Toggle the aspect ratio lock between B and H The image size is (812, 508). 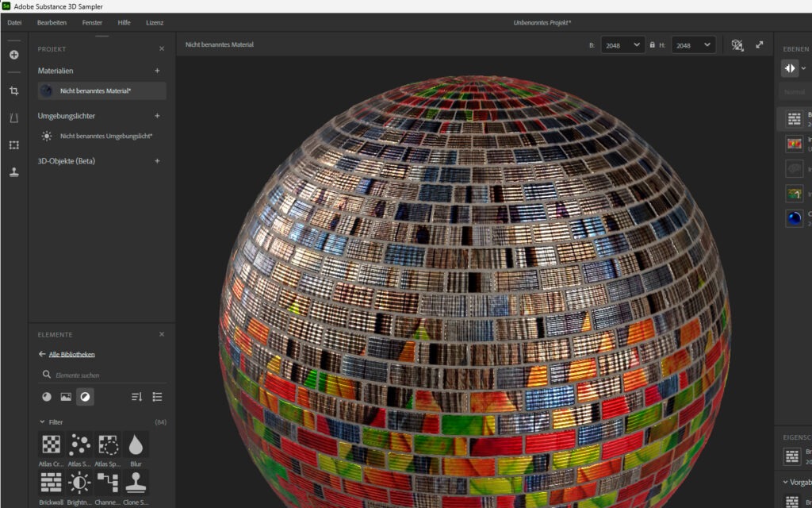(652, 45)
